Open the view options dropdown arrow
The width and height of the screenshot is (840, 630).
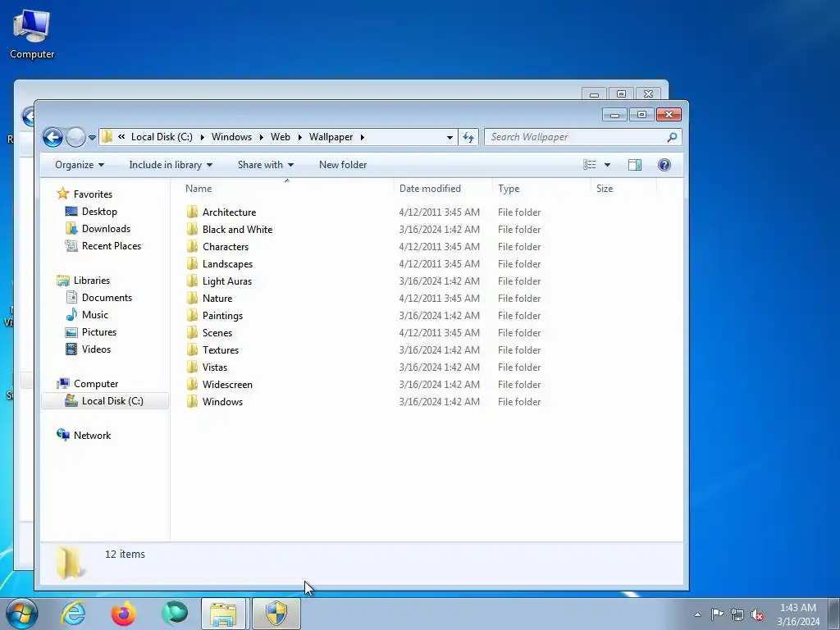pos(608,165)
